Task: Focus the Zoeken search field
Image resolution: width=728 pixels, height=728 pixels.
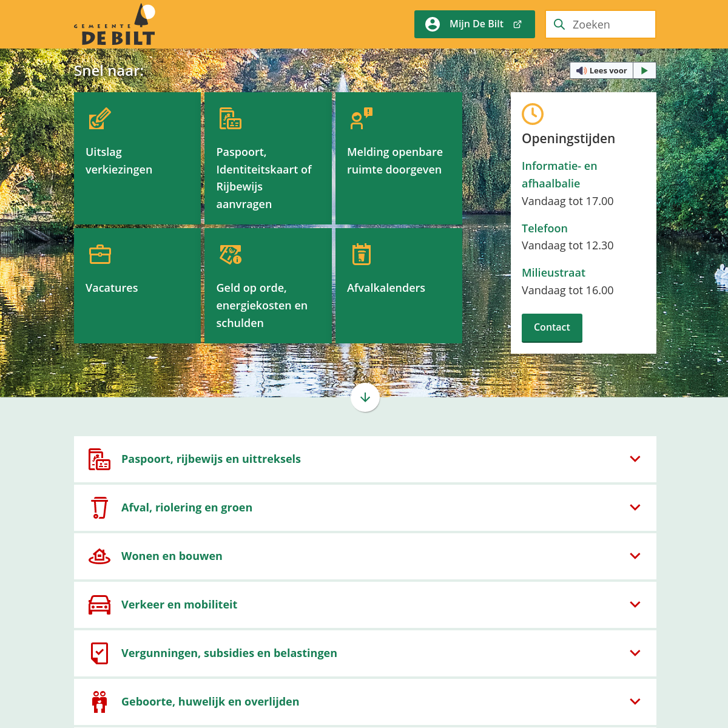Action: pos(601,24)
